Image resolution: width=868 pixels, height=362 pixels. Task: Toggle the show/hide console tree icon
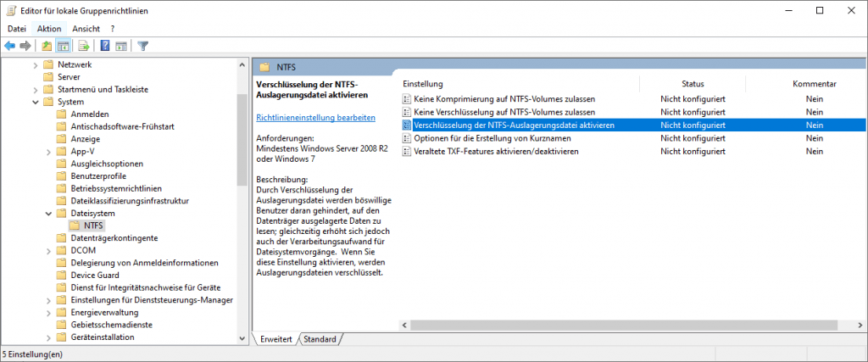pyautogui.click(x=63, y=46)
